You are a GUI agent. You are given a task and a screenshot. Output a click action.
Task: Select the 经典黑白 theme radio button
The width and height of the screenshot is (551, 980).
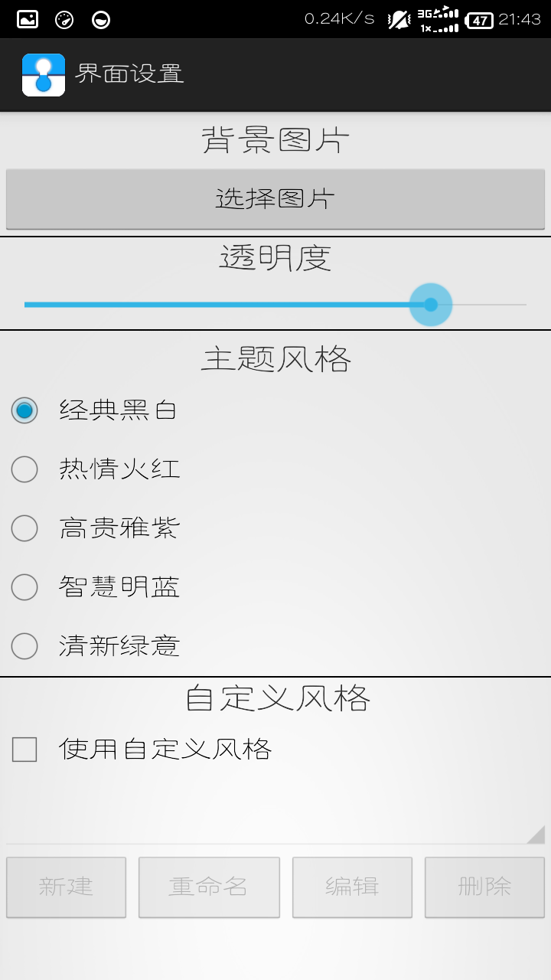pyautogui.click(x=24, y=410)
